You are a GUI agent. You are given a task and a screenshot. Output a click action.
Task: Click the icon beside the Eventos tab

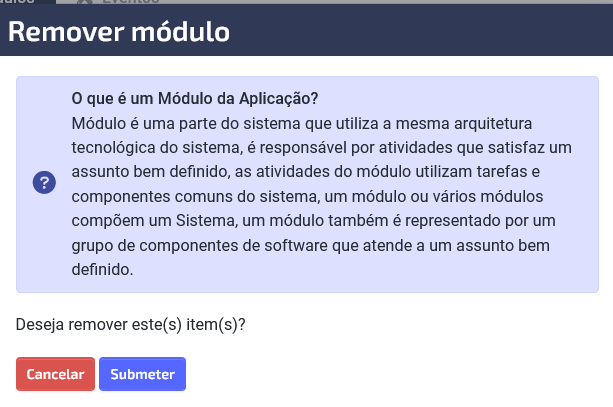(x=84, y=2)
